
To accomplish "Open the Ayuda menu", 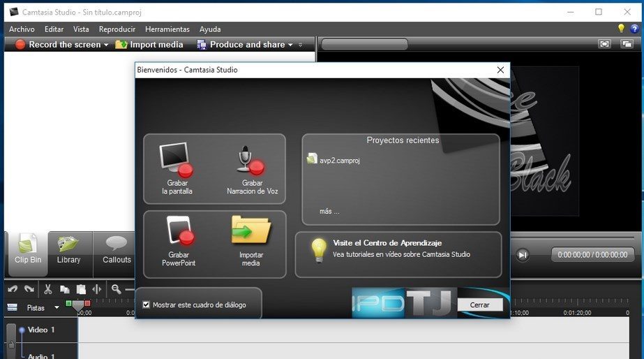I will (210, 29).
